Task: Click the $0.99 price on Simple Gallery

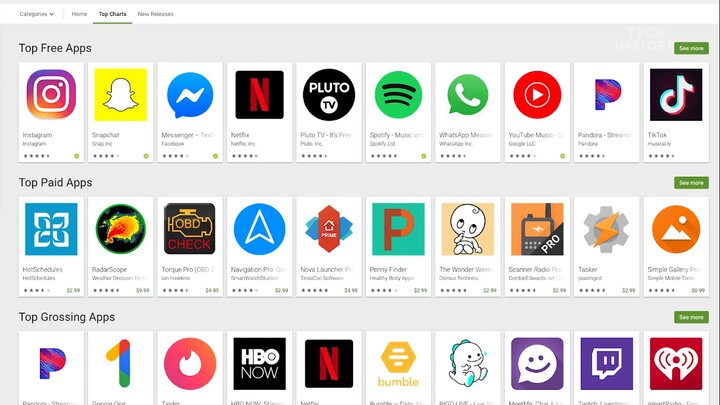Action: (x=698, y=290)
